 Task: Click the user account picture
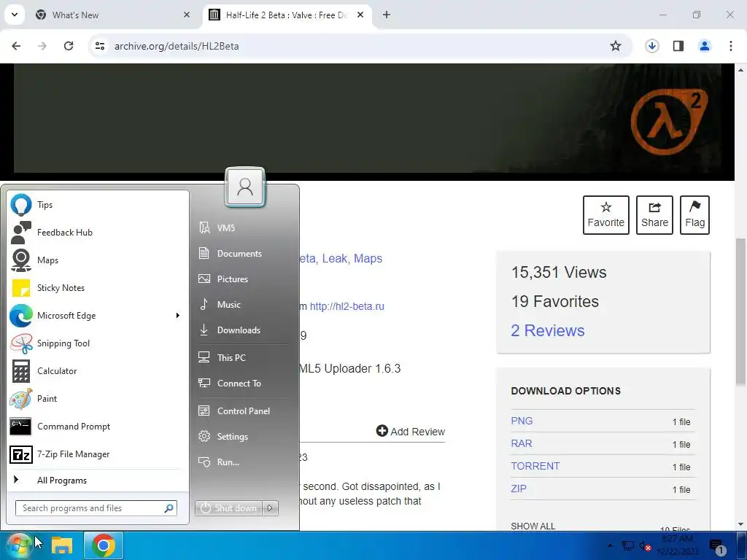245,187
